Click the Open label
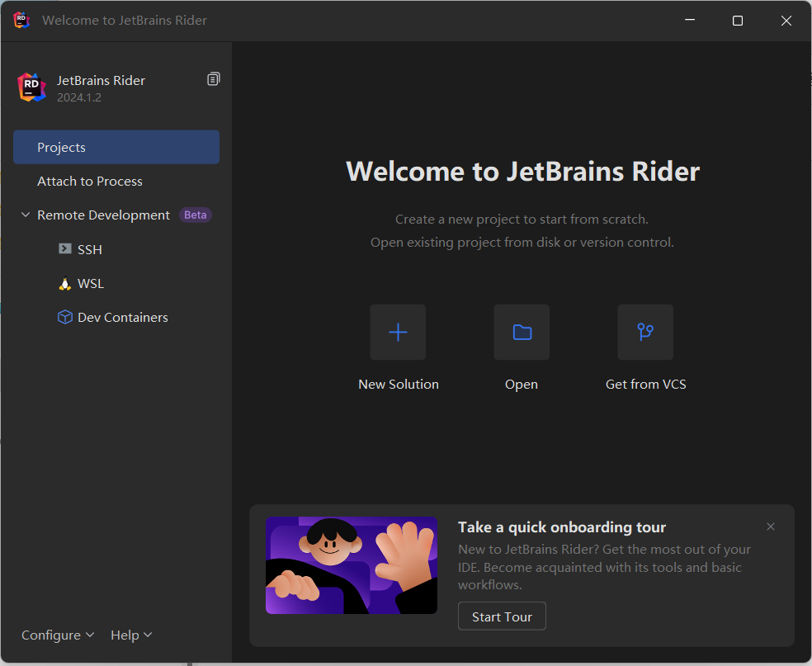 [522, 385]
